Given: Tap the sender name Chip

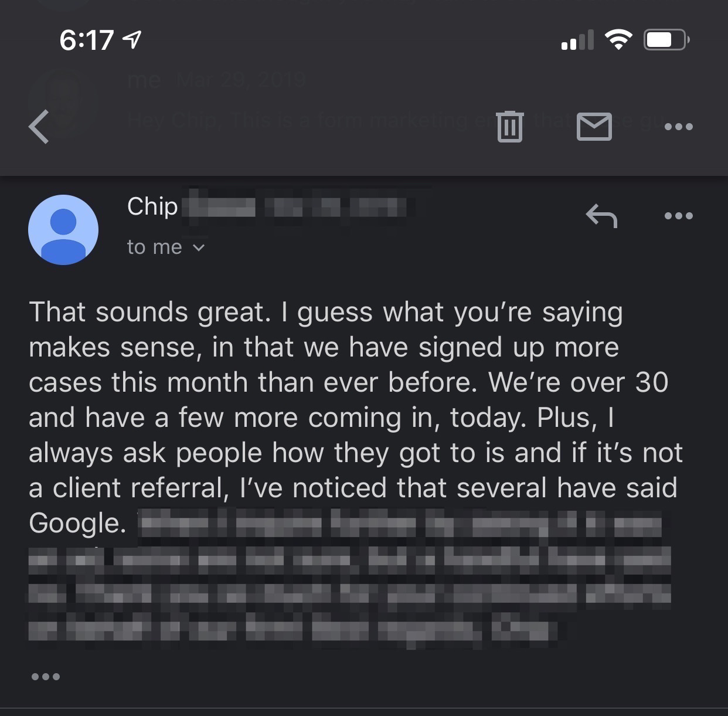Looking at the screenshot, I should tap(152, 206).
